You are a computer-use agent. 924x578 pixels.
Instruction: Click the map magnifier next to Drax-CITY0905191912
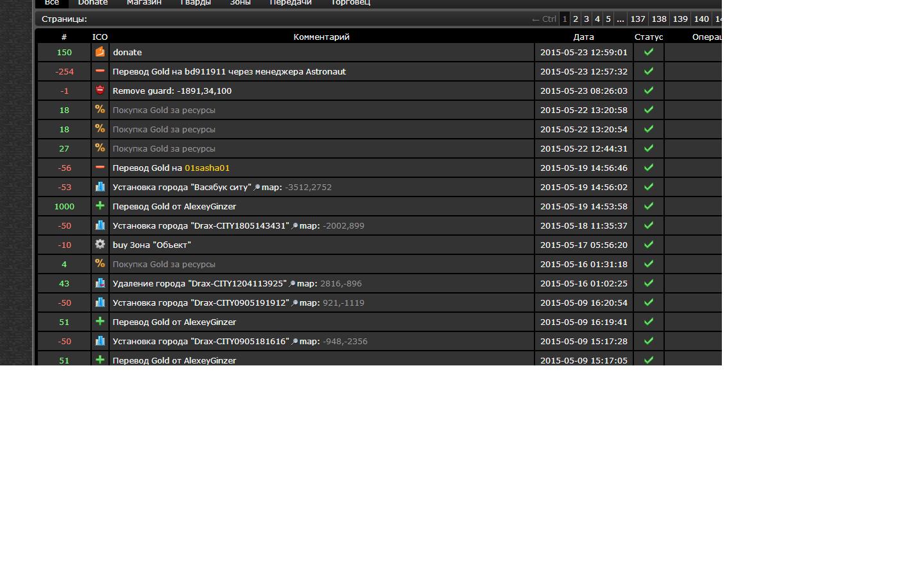coord(295,303)
